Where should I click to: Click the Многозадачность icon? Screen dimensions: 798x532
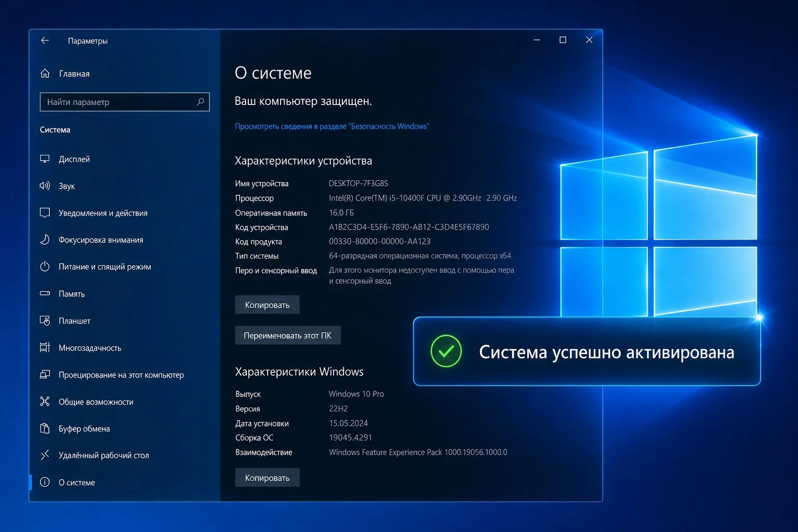pos(45,348)
